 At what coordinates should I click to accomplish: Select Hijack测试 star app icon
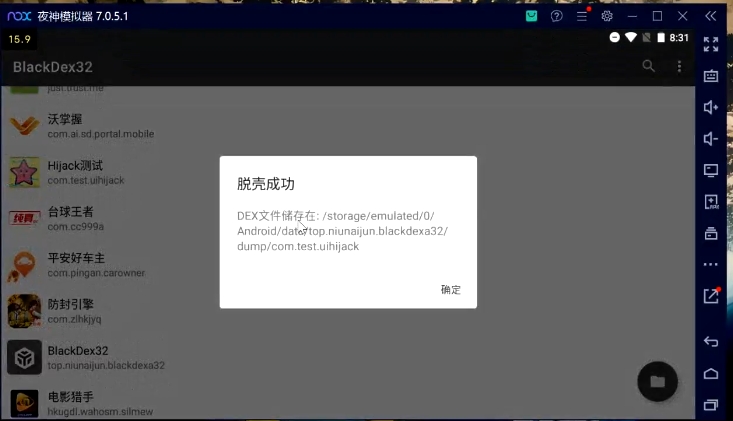point(24,172)
